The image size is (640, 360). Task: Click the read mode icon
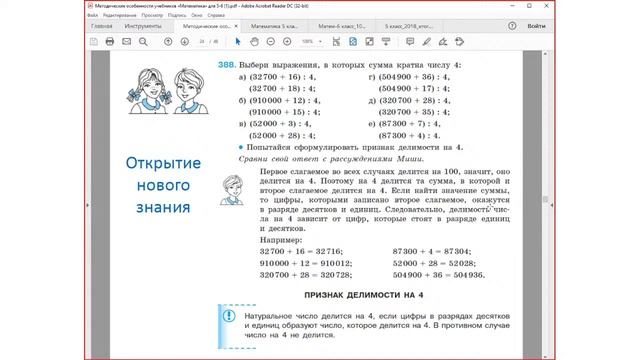coord(386,42)
